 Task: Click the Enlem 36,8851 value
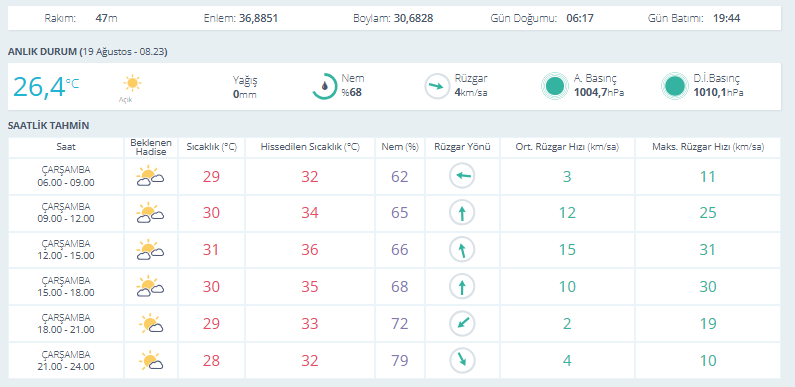[x=258, y=18]
